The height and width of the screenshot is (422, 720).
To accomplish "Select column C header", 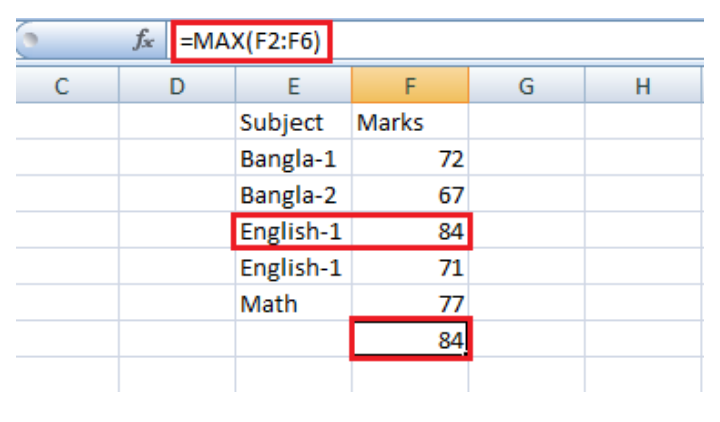I will click(61, 88).
